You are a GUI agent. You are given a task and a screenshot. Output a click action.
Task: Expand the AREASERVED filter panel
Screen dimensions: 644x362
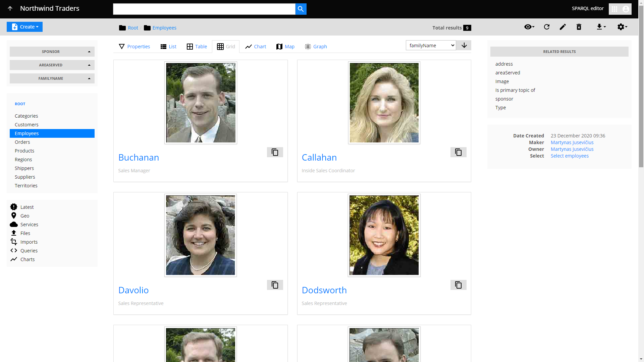click(52, 65)
